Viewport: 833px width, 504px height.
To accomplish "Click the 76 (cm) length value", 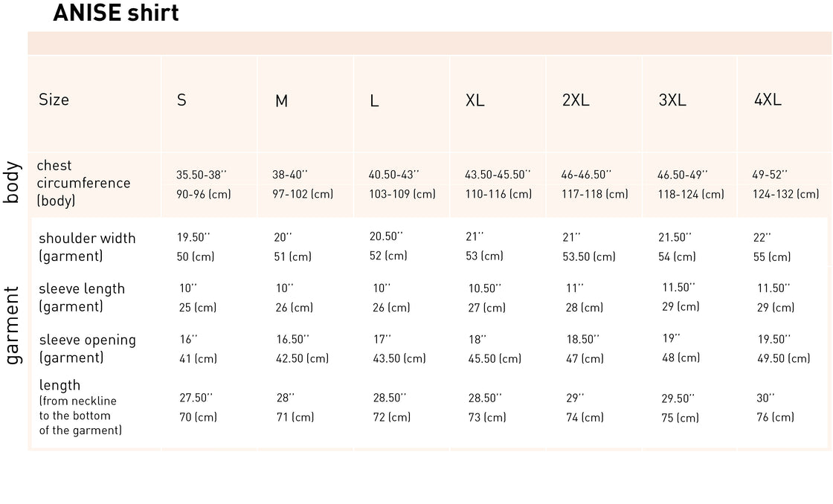I will click(x=775, y=417).
